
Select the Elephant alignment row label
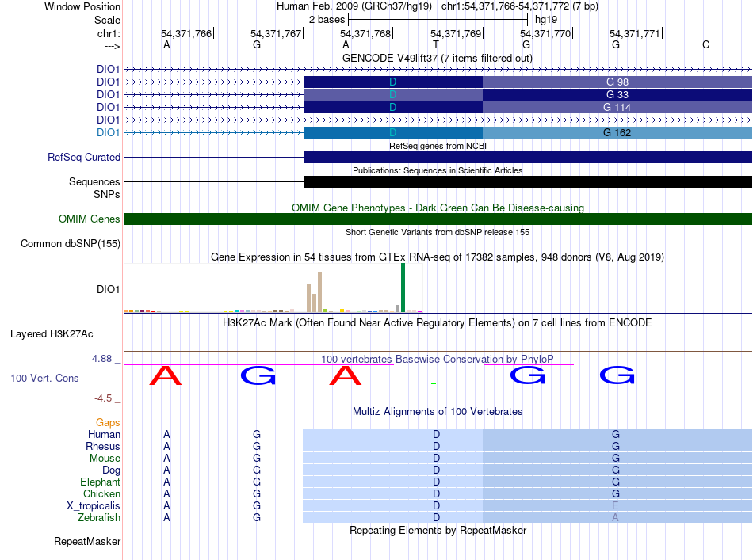click(x=100, y=482)
